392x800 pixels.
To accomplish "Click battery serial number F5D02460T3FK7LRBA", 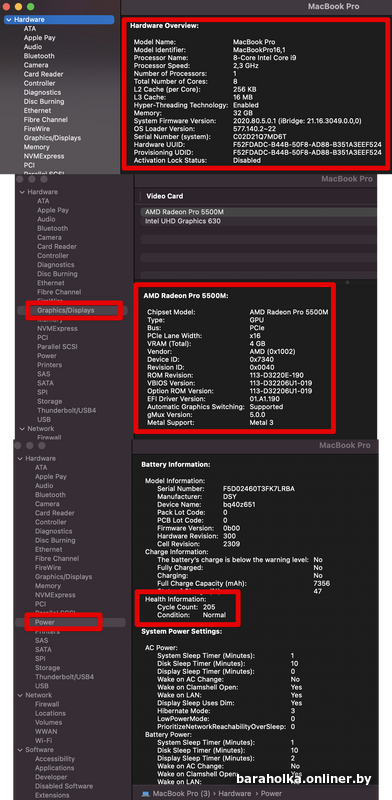I will pyautogui.click(x=259, y=489).
